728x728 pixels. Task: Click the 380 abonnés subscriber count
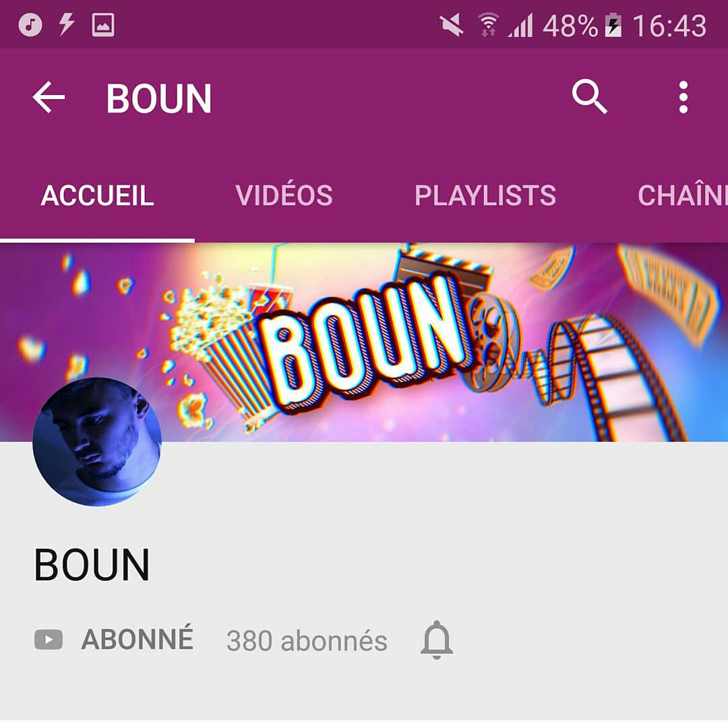pos(307,641)
